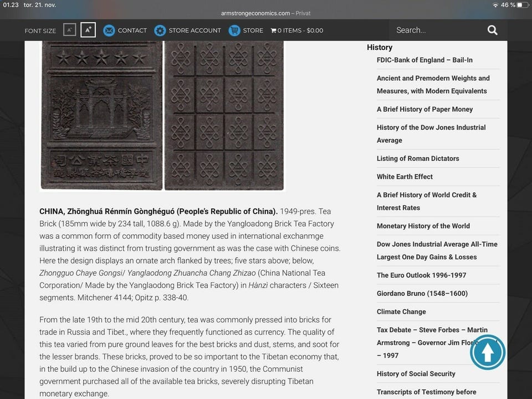Open History of Social Security link
This screenshot has width=532, height=399.
416,374
